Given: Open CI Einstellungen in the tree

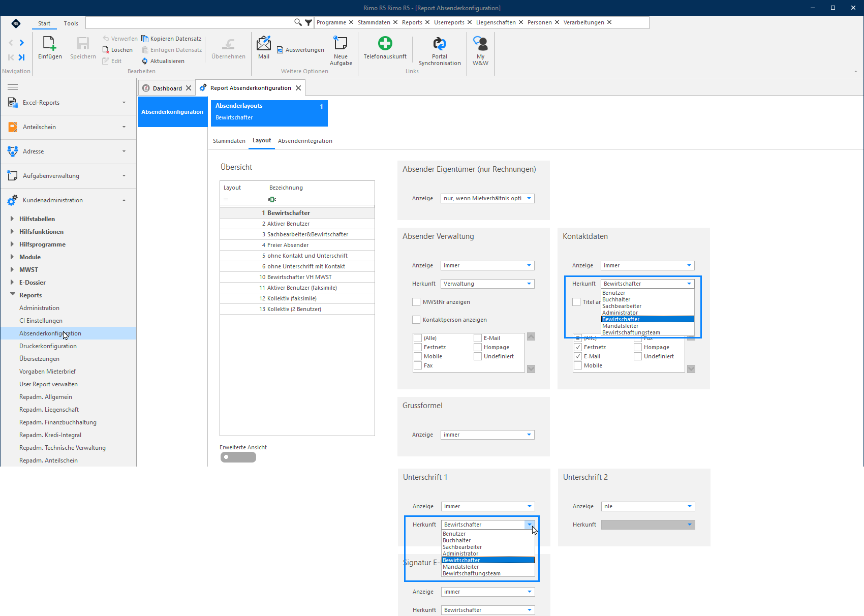Looking at the screenshot, I should [x=41, y=321].
